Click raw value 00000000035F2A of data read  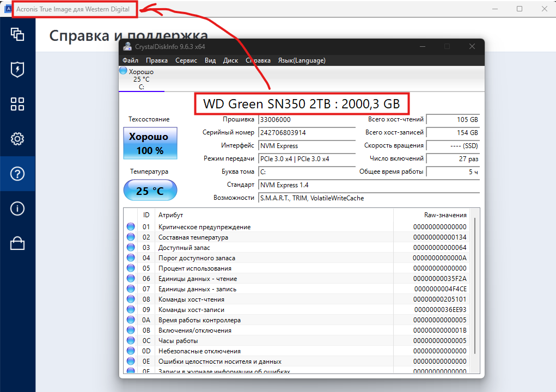click(439, 278)
